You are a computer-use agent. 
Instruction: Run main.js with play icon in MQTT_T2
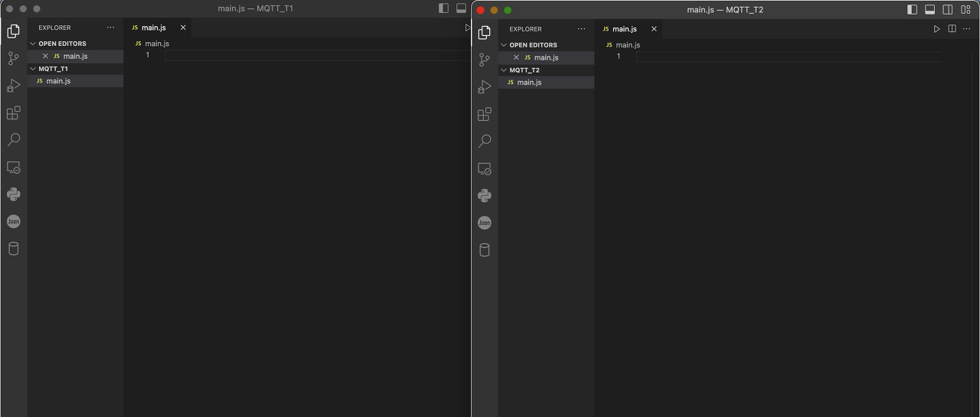936,29
